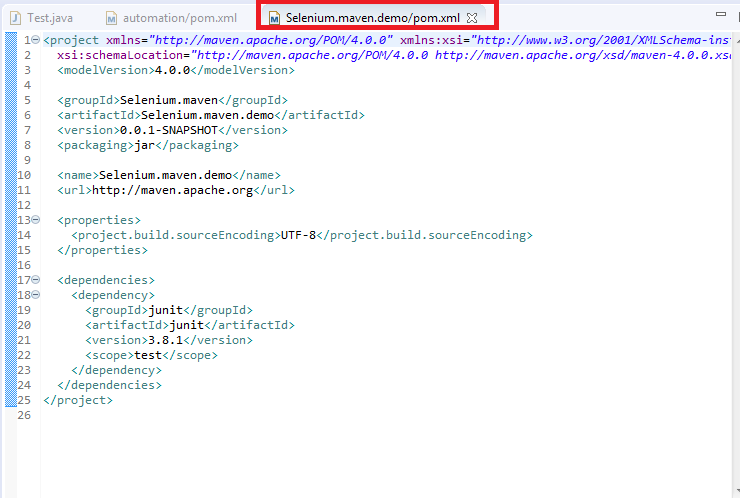Collapse the dependency element on line 18
The height and width of the screenshot is (498, 740).
click(36, 295)
